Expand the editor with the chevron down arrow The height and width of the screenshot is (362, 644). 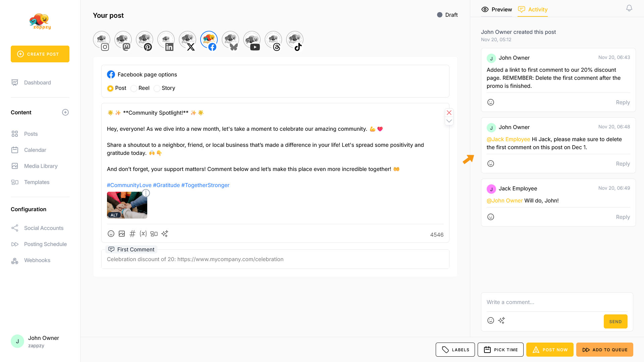[x=449, y=121]
